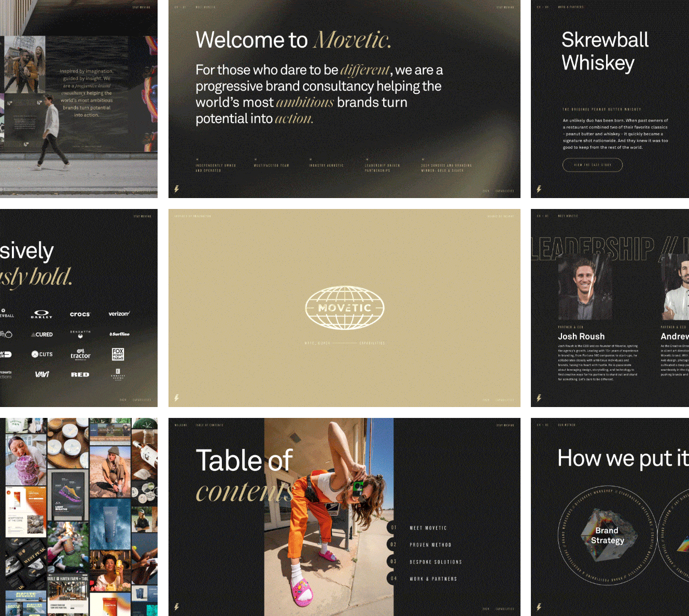Select Proven Method contents entry

coord(430,545)
